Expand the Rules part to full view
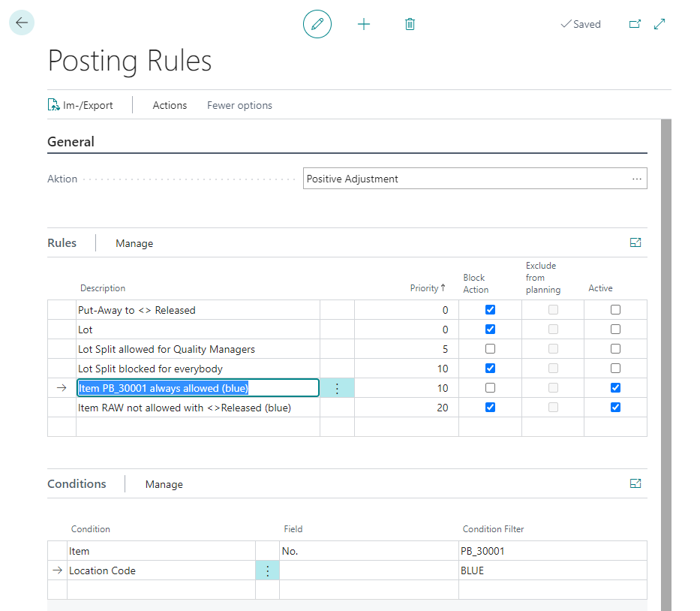 click(635, 242)
